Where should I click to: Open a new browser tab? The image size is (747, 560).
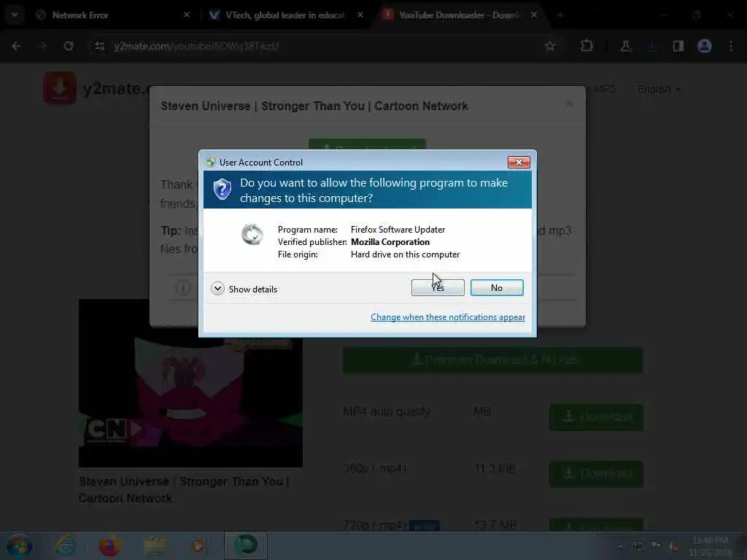(x=560, y=15)
